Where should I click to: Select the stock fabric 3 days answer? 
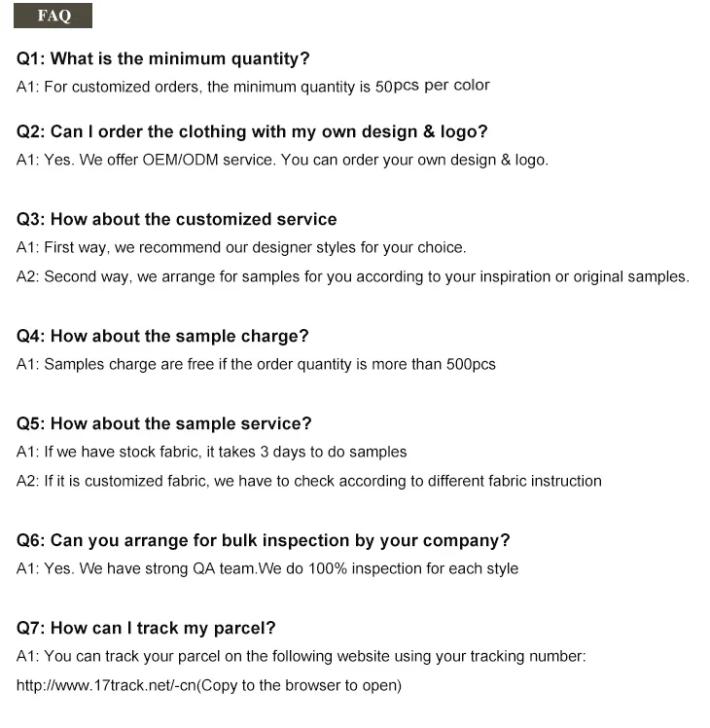point(212,452)
